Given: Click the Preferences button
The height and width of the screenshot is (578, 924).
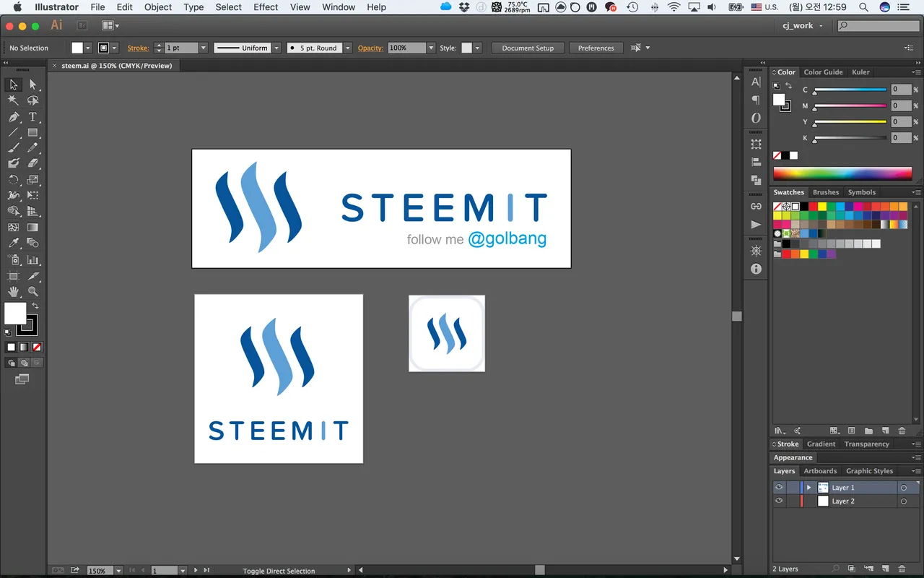Looking at the screenshot, I should click(596, 48).
